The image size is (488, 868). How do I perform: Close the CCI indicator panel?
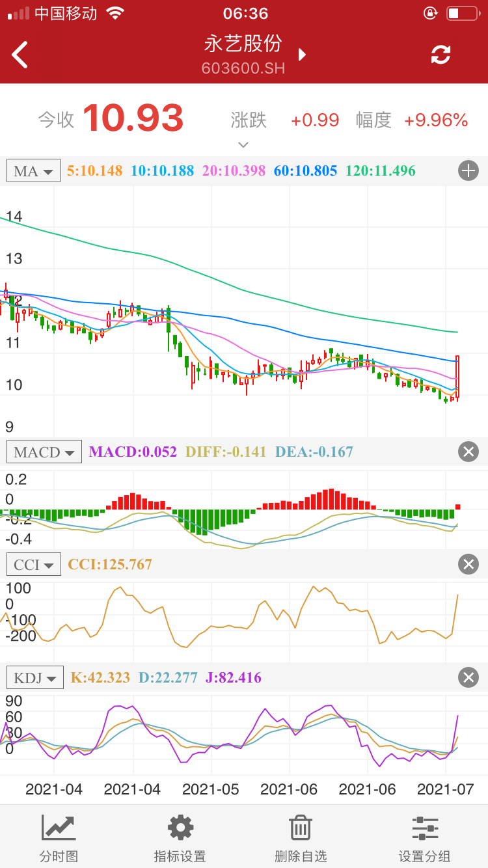coord(468,564)
